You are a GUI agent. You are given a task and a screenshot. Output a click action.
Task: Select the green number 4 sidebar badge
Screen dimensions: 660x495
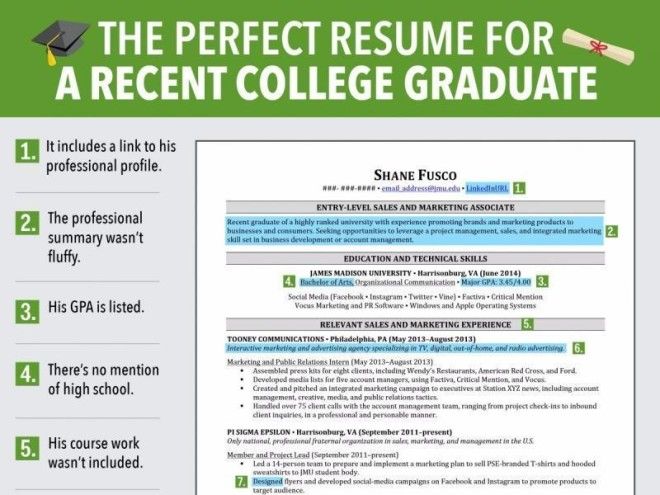(27, 374)
